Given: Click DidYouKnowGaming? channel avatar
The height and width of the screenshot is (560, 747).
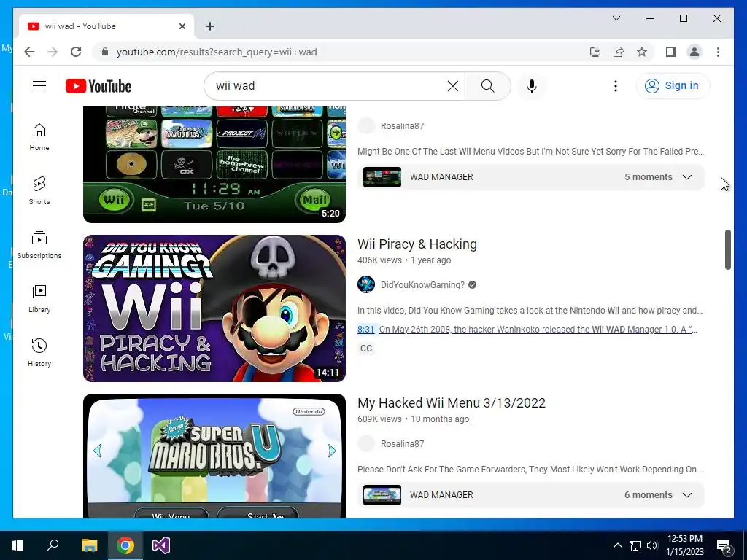Looking at the screenshot, I should [x=366, y=285].
